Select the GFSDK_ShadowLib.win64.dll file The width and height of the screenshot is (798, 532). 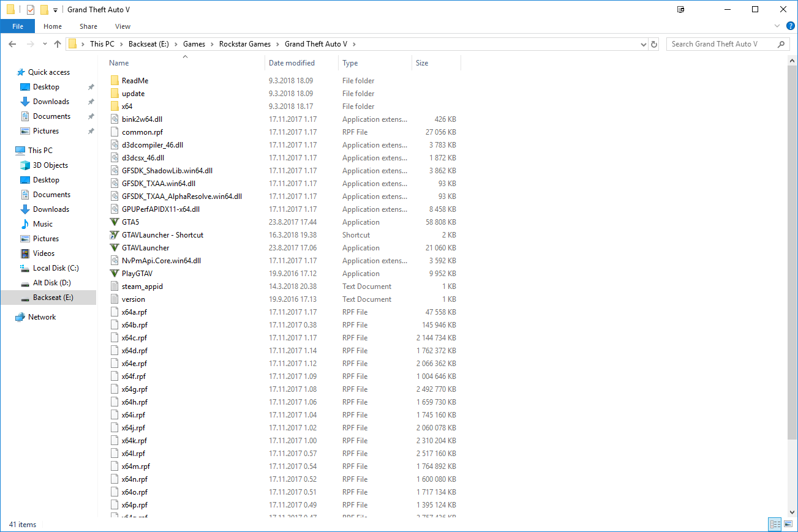[167, 171]
